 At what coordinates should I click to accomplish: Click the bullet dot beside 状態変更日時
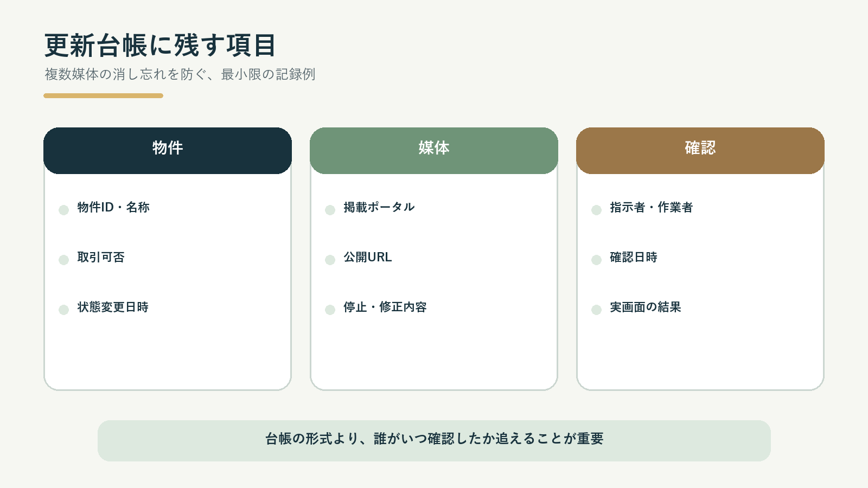[63, 310]
